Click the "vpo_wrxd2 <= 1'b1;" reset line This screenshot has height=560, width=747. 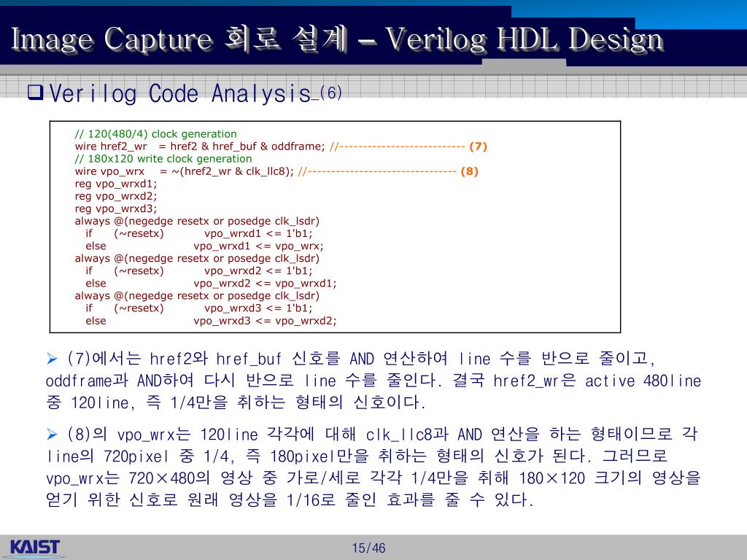[x=259, y=271]
